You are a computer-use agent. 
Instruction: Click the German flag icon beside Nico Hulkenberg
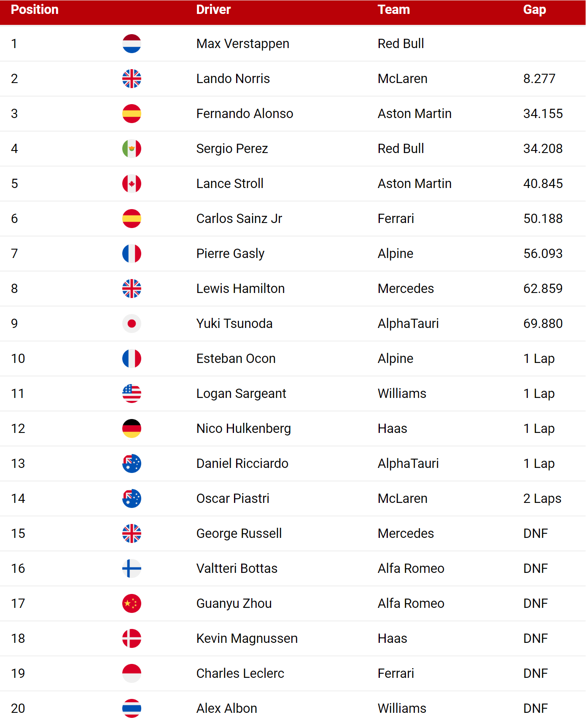point(132,429)
